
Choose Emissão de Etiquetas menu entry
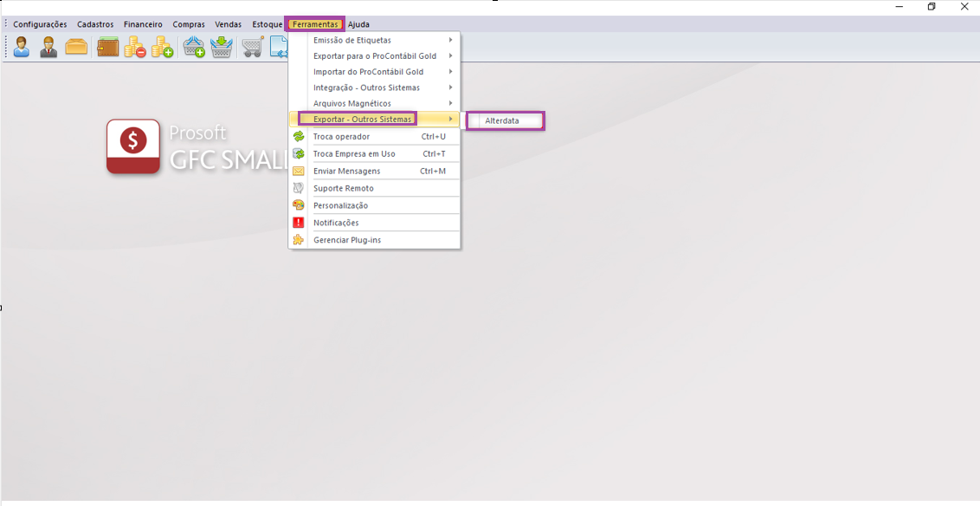[374, 40]
